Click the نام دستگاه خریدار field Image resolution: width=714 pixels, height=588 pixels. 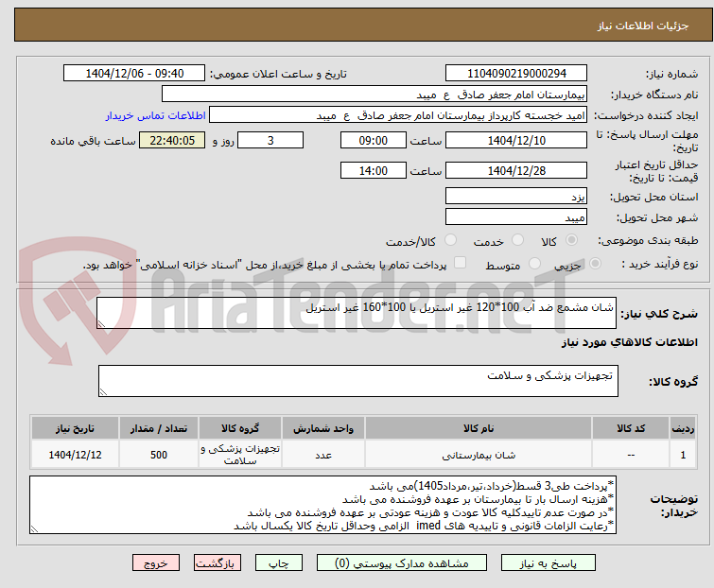pyautogui.click(x=374, y=95)
